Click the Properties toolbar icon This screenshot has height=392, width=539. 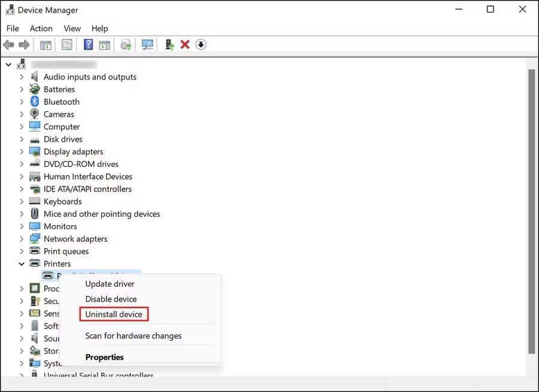(66, 44)
